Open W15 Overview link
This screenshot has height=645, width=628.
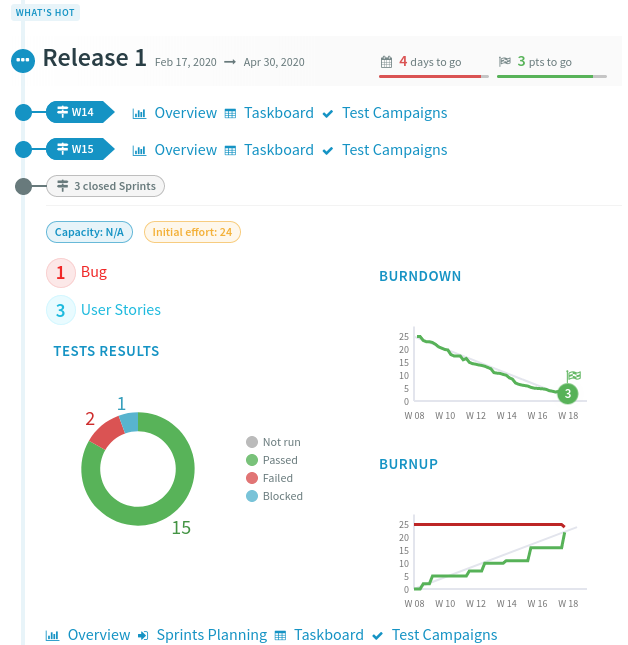click(185, 150)
